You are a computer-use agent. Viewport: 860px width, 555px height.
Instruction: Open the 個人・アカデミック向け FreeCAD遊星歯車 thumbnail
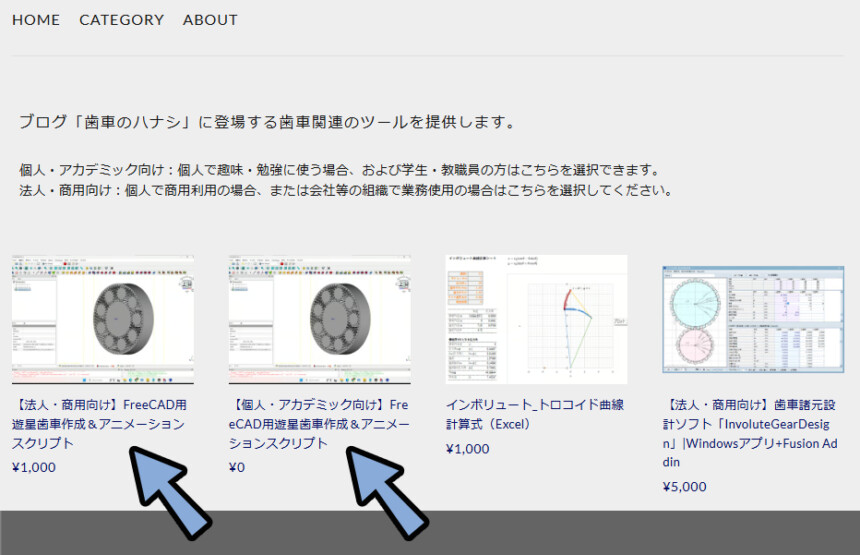click(x=319, y=319)
